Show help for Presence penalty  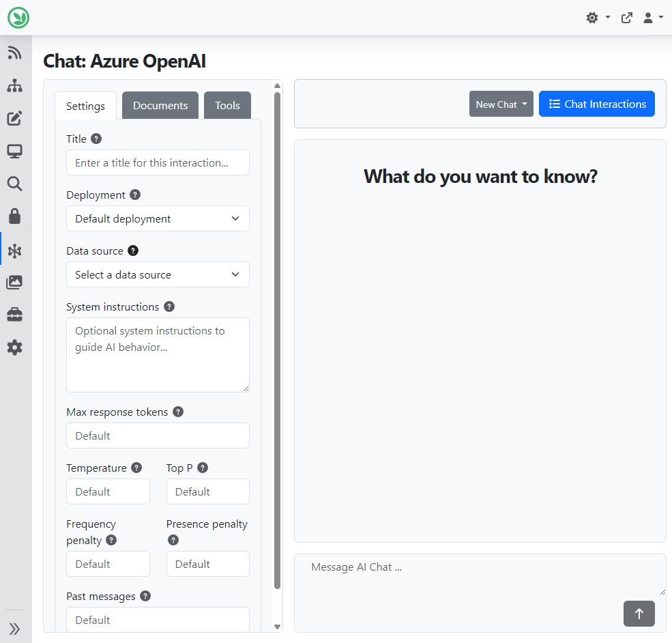[x=173, y=540]
